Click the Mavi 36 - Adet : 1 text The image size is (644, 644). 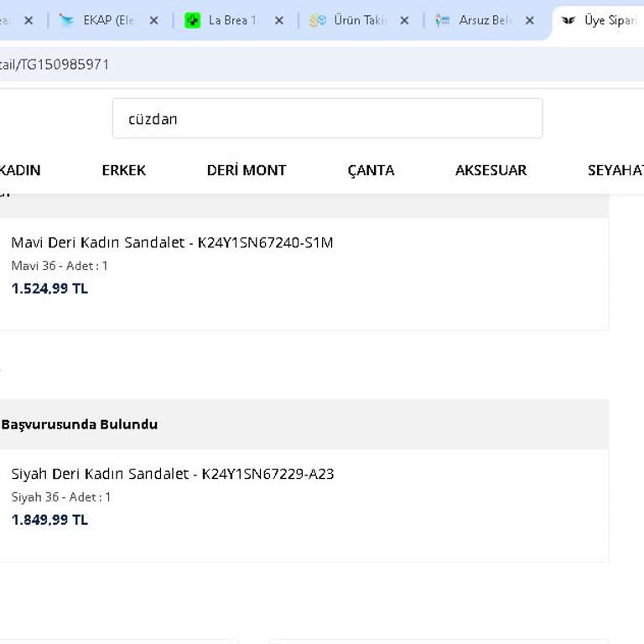60,266
